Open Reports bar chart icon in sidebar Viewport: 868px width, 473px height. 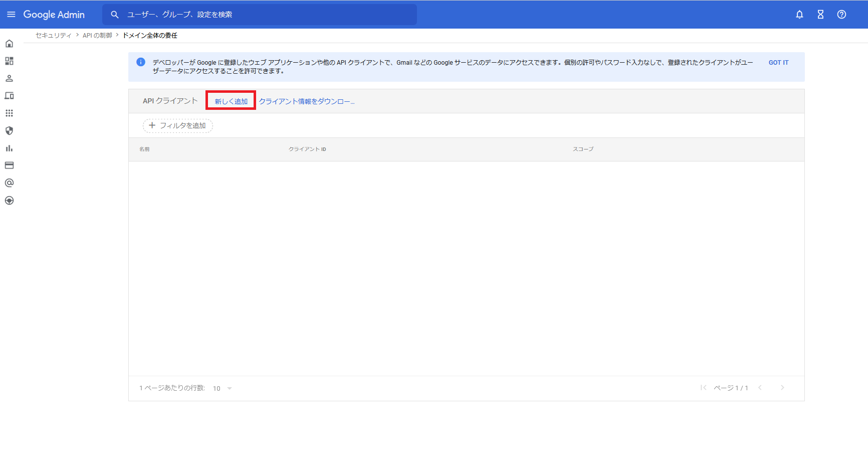coord(9,148)
